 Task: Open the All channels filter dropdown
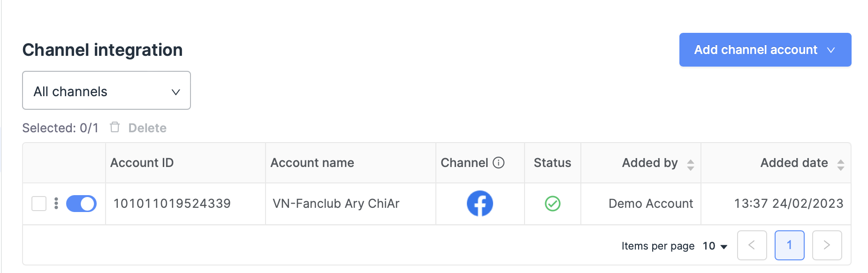pyautogui.click(x=107, y=91)
